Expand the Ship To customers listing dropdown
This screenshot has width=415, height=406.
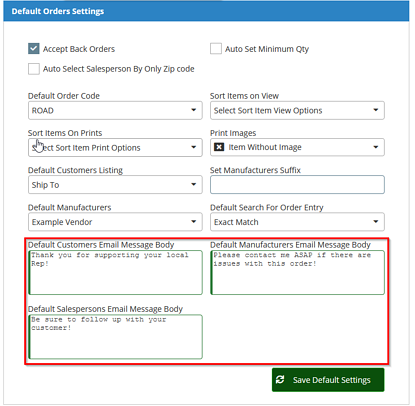(x=115, y=185)
